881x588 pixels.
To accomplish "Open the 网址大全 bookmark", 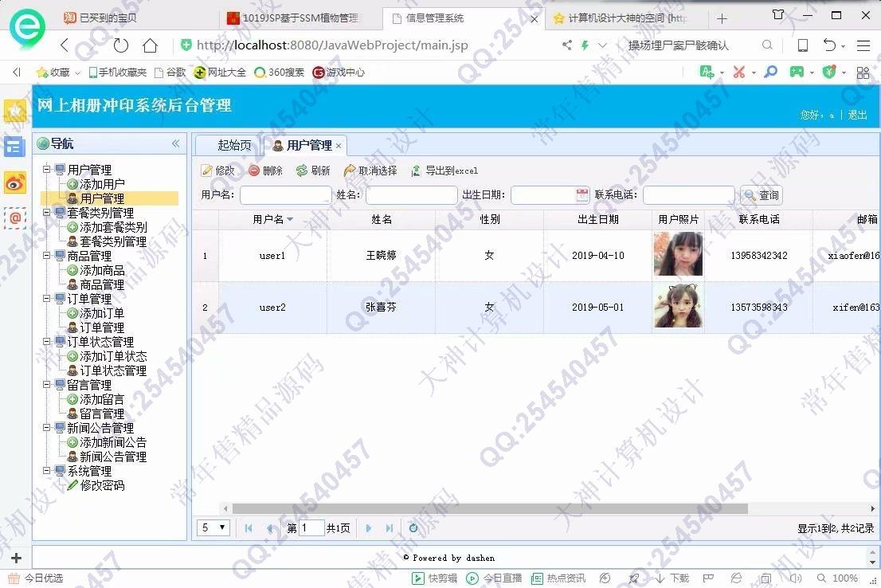I will click(220, 73).
